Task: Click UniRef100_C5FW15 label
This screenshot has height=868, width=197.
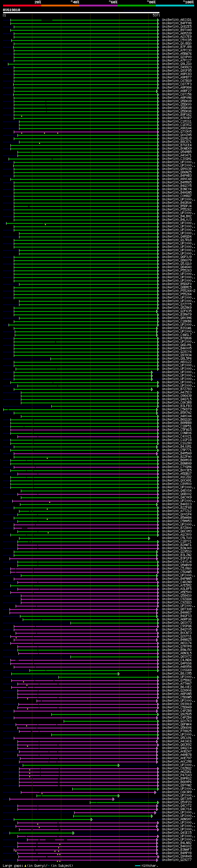Action: [x=176, y=430]
